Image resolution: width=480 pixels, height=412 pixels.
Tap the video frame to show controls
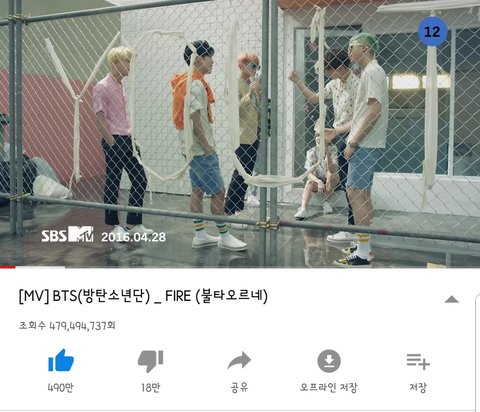(x=240, y=133)
